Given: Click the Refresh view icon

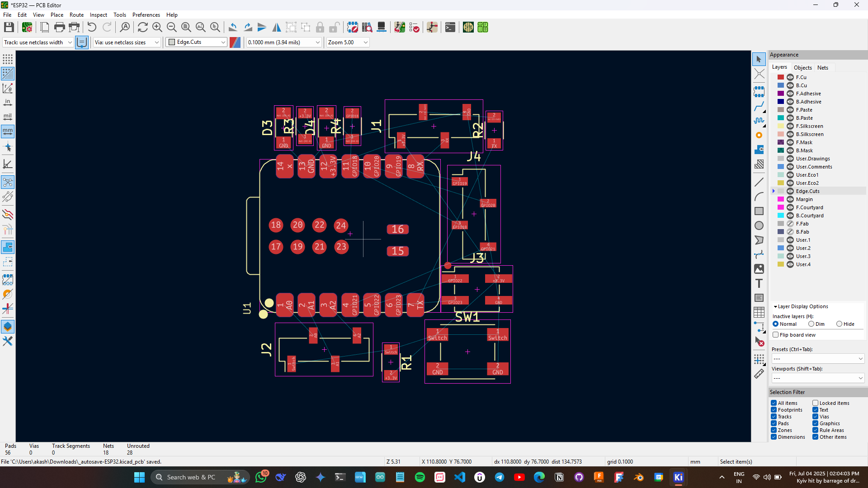Looking at the screenshot, I should 142,28.
